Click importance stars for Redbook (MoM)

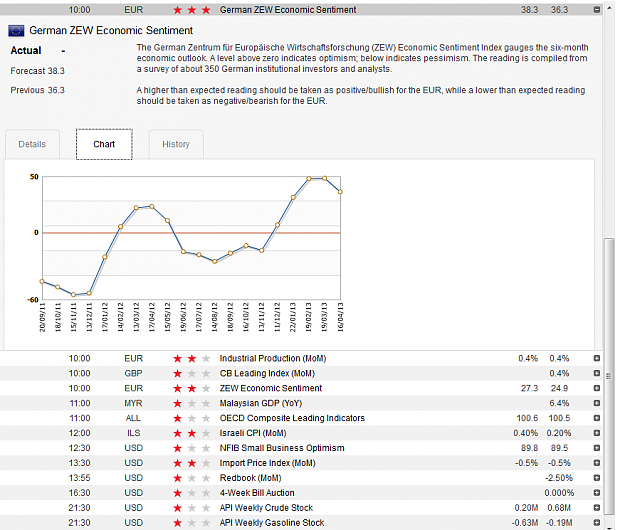click(192, 478)
